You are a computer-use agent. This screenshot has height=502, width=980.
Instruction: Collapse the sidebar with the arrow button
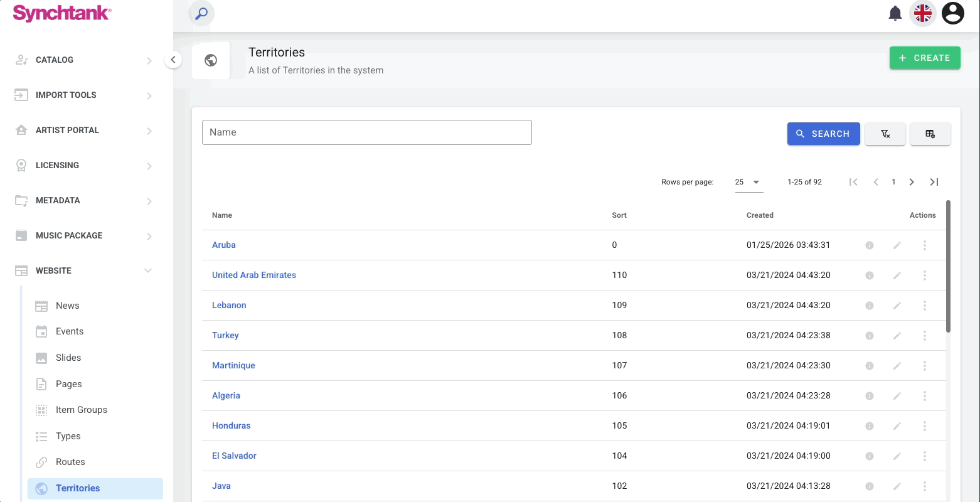pos(173,60)
